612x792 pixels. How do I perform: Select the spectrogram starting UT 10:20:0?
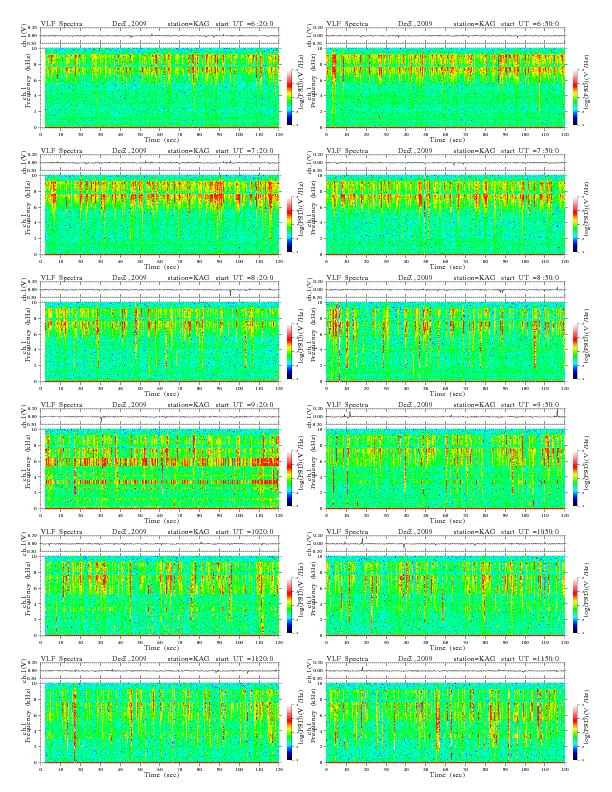pyautogui.click(x=160, y=596)
